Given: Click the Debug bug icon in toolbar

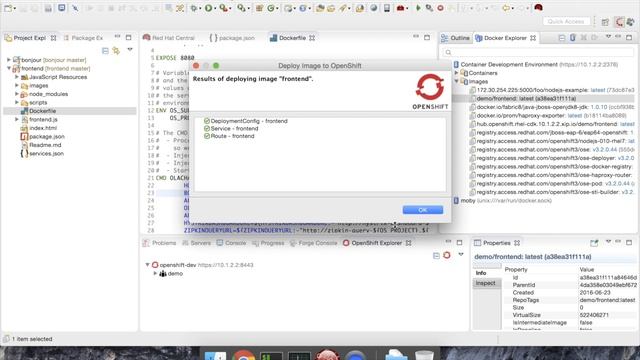Looking at the screenshot, I should click(x=193, y=8).
